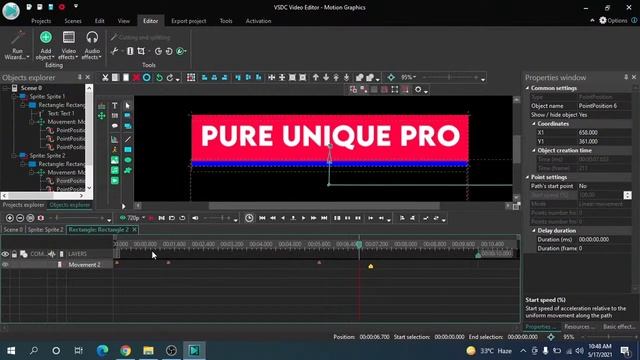
Task: Click the timeline zoom out minus button
Action: point(20,218)
